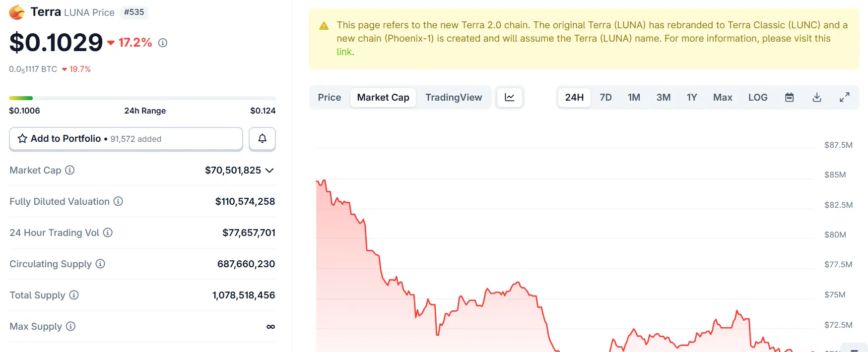Open the calendar date range picker
Screen dimensions: 868x352
pos(789,97)
